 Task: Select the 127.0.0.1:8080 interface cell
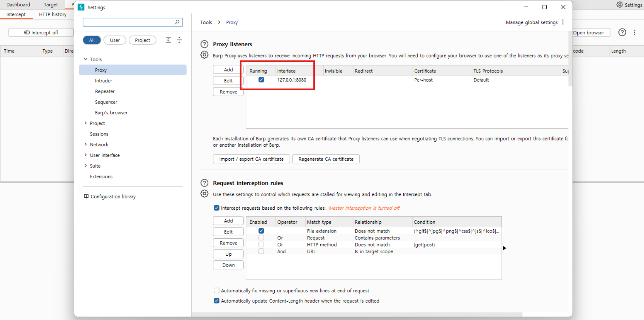coord(292,80)
